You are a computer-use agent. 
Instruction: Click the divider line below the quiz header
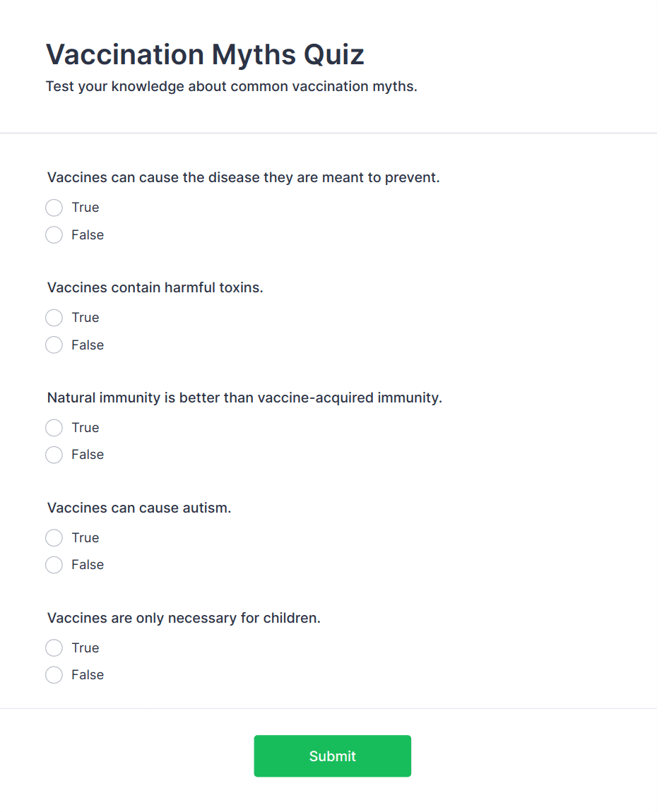click(x=328, y=133)
